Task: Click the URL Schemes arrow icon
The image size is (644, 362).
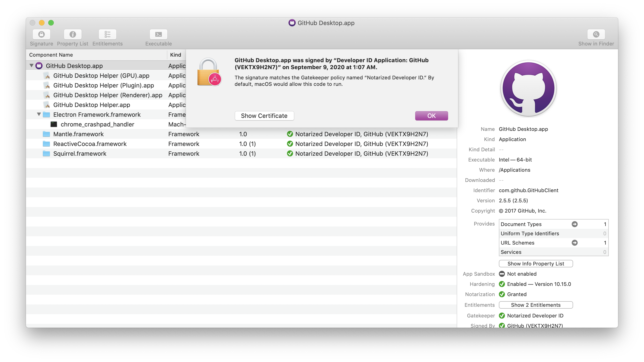Action: click(x=574, y=243)
